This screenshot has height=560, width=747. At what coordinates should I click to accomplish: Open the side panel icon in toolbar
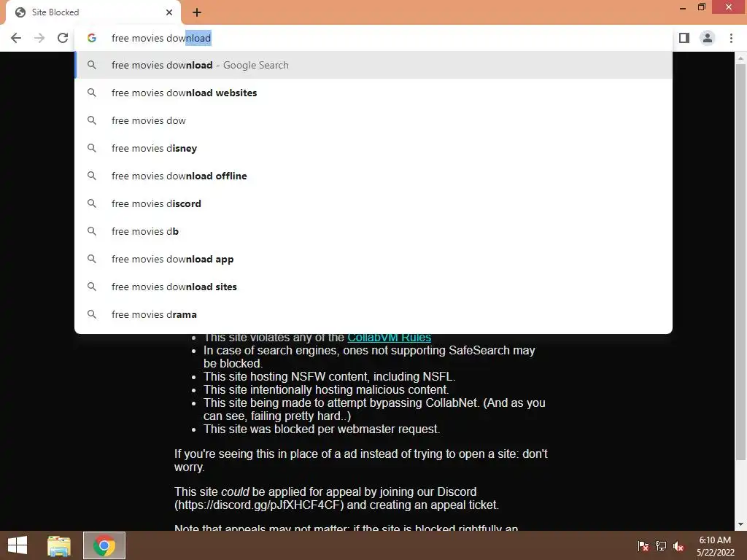tap(684, 38)
